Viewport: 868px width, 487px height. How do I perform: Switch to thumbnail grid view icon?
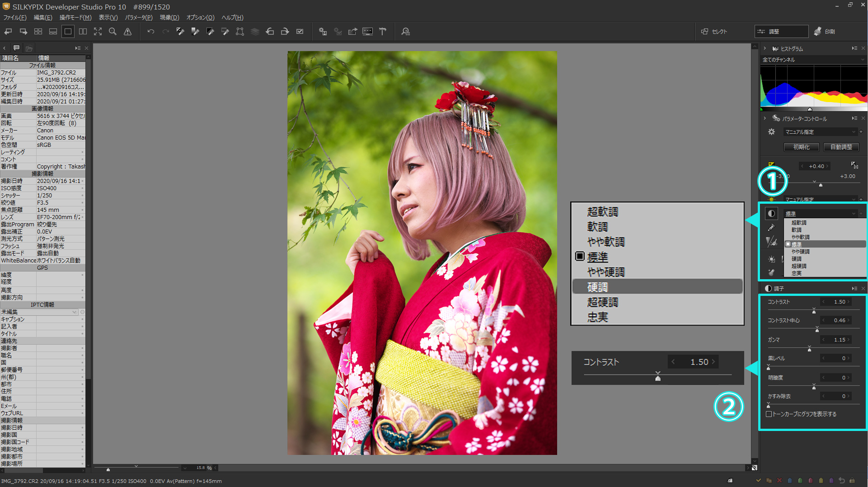[x=38, y=32]
